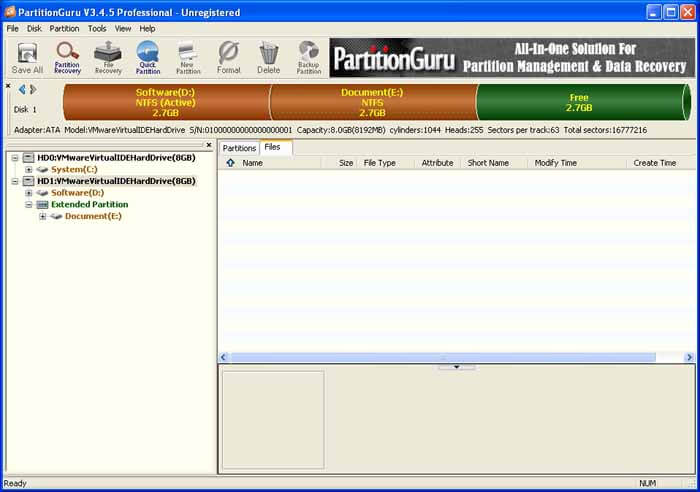The image size is (700, 492).
Task: Click the preview thumbnail box
Action: 273,420
